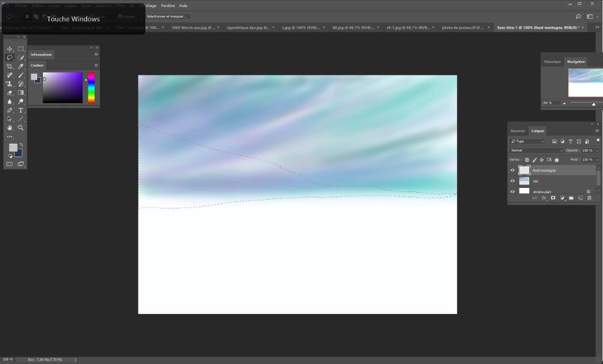Delete layer with the trash icon
The width and height of the screenshot is (603, 364).
click(589, 198)
